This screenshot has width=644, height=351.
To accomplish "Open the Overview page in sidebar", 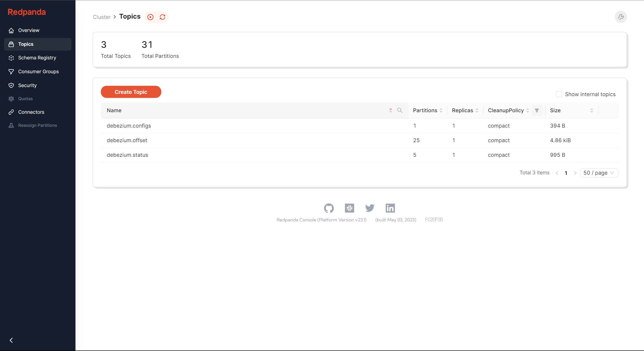I will [x=38, y=30].
